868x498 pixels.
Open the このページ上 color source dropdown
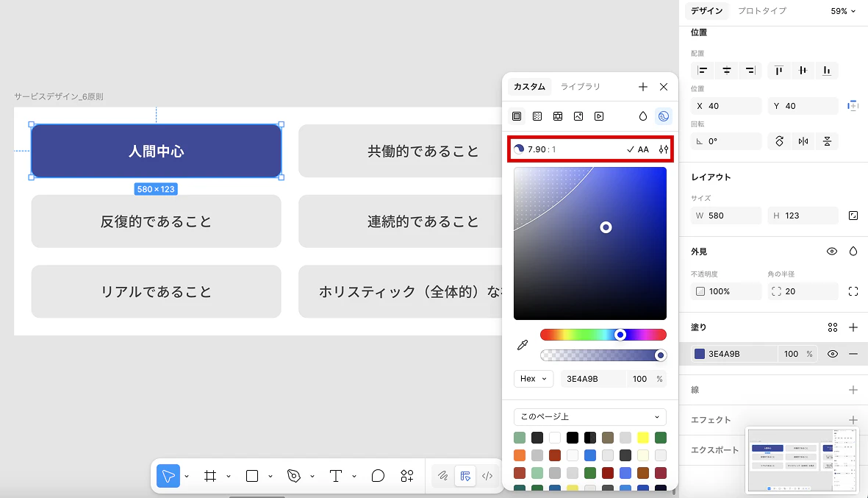click(590, 416)
